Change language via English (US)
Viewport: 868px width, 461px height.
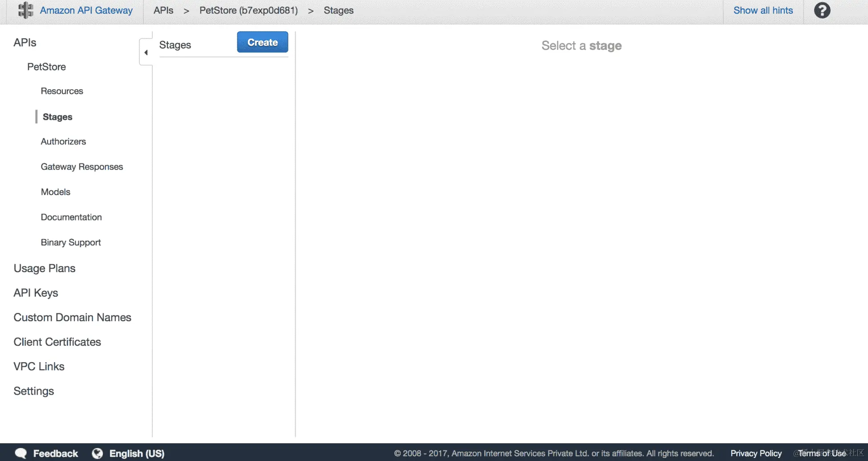pos(137,453)
